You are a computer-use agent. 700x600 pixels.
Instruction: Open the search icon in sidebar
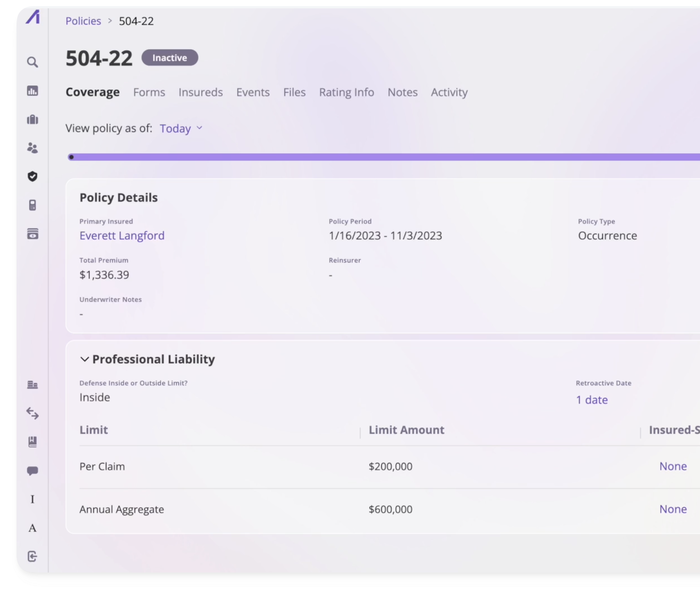coord(32,62)
